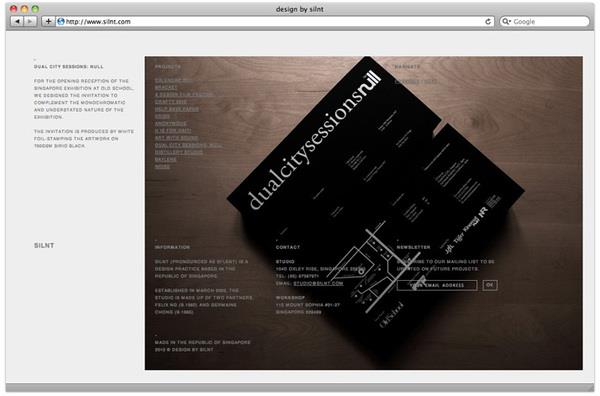Click the link under the Markets heading
This screenshot has height=396, width=600.
[416, 81]
